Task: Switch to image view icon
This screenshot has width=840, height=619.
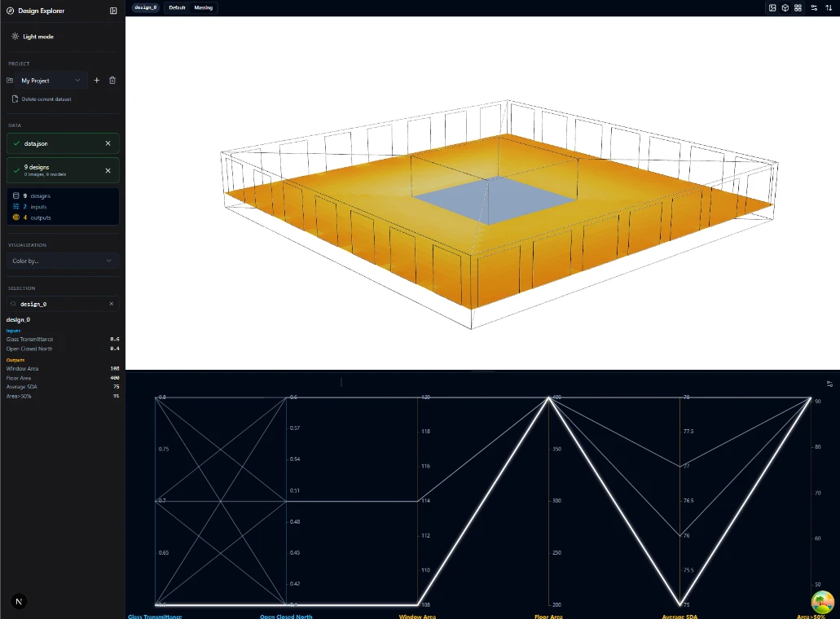Action: pos(772,7)
